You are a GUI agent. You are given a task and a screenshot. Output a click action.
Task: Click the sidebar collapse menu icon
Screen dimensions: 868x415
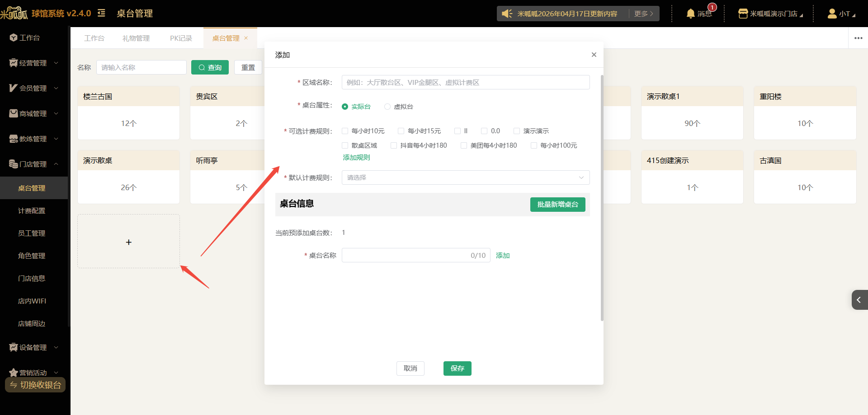[101, 13]
